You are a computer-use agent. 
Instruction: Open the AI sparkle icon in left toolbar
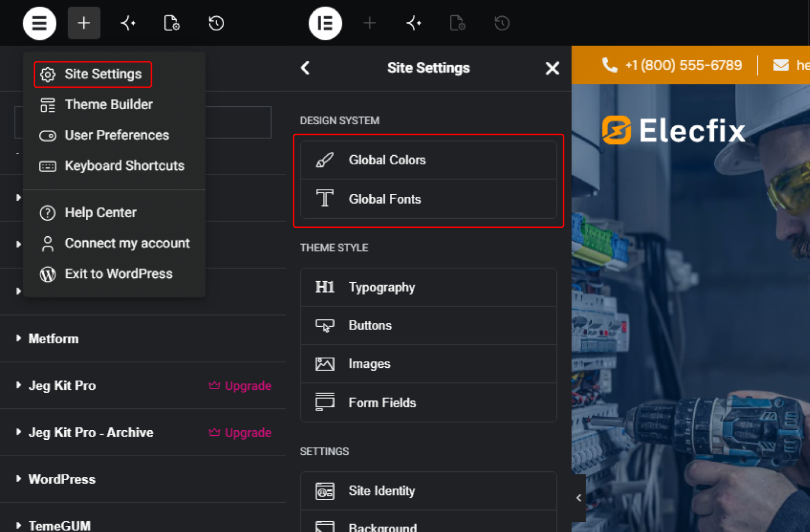(x=128, y=23)
